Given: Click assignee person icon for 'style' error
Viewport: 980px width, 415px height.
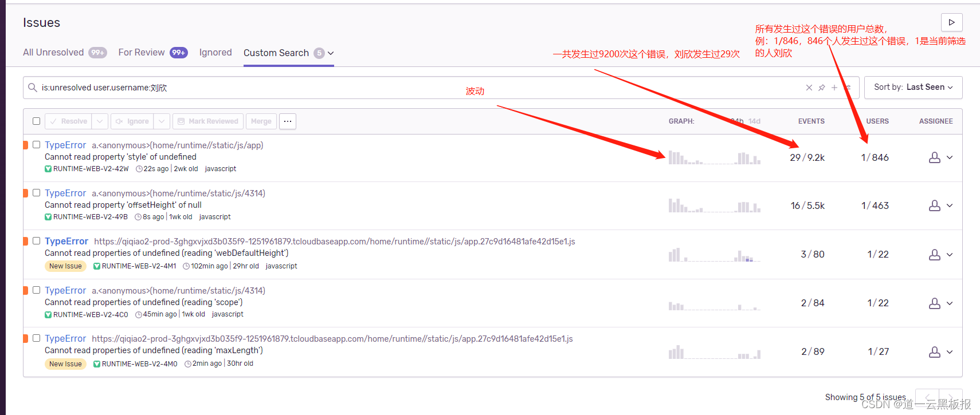Looking at the screenshot, I should click(935, 157).
